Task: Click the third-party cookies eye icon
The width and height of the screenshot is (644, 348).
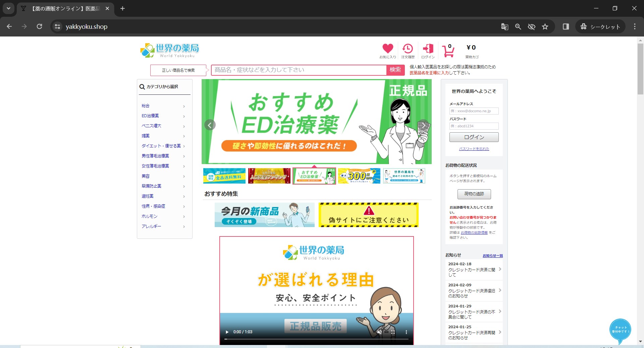Action: (531, 26)
